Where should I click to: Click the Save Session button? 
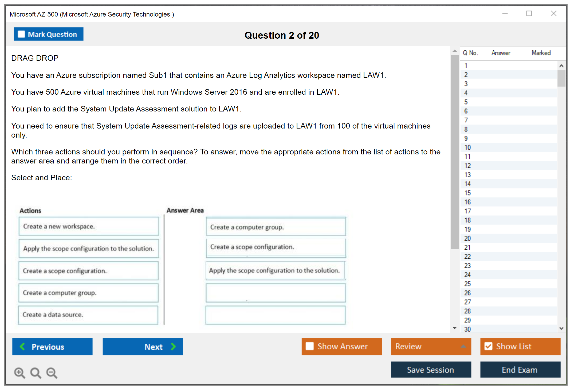click(x=431, y=370)
